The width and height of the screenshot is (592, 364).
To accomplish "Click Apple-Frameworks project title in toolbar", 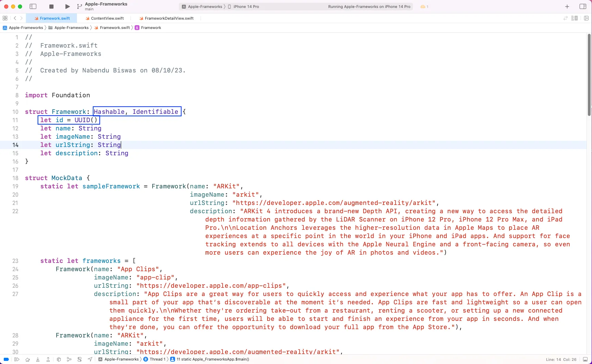I will (x=106, y=4).
